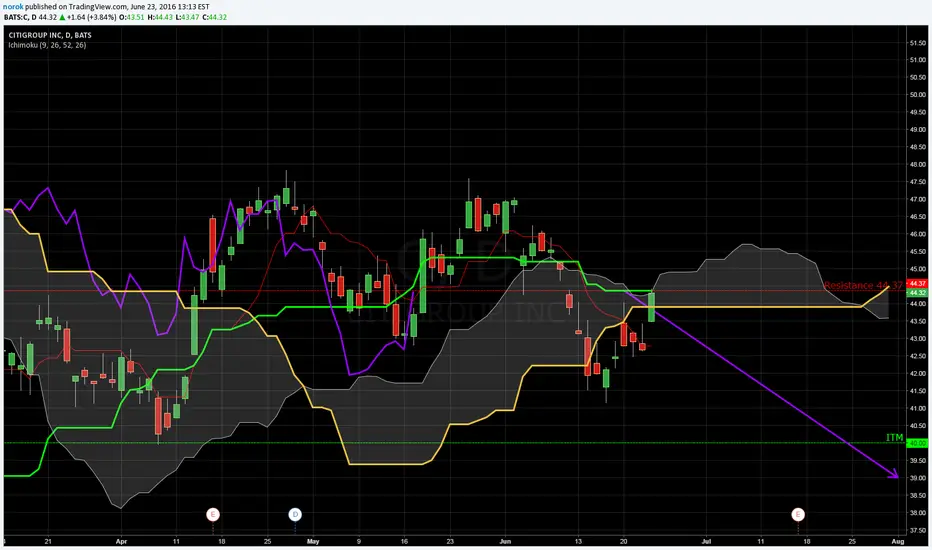Click the '39.00' price axis label
Screen dimensions: 932x550
pos(918,478)
